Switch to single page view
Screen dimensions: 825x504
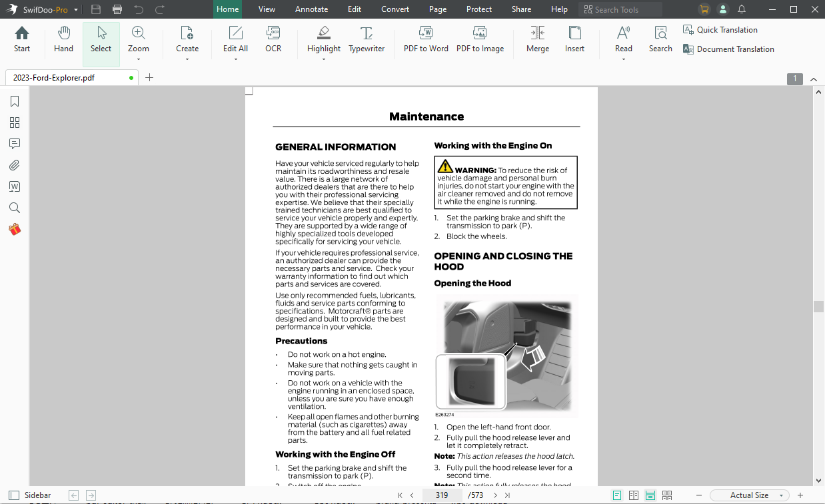tap(617, 495)
